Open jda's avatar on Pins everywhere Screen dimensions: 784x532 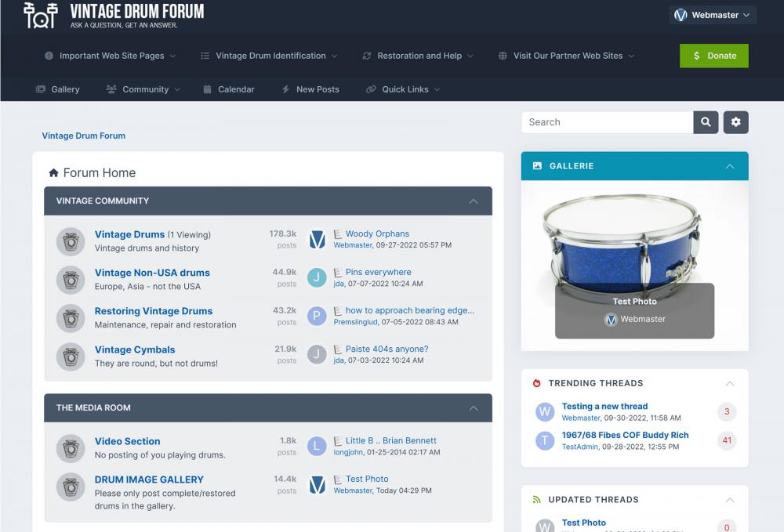click(x=317, y=278)
